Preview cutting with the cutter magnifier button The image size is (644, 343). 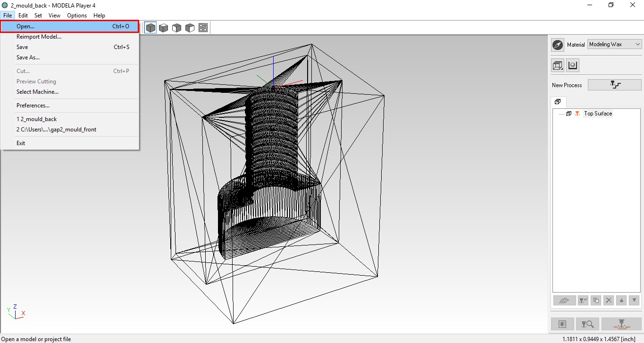pyautogui.click(x=588, y=324)
